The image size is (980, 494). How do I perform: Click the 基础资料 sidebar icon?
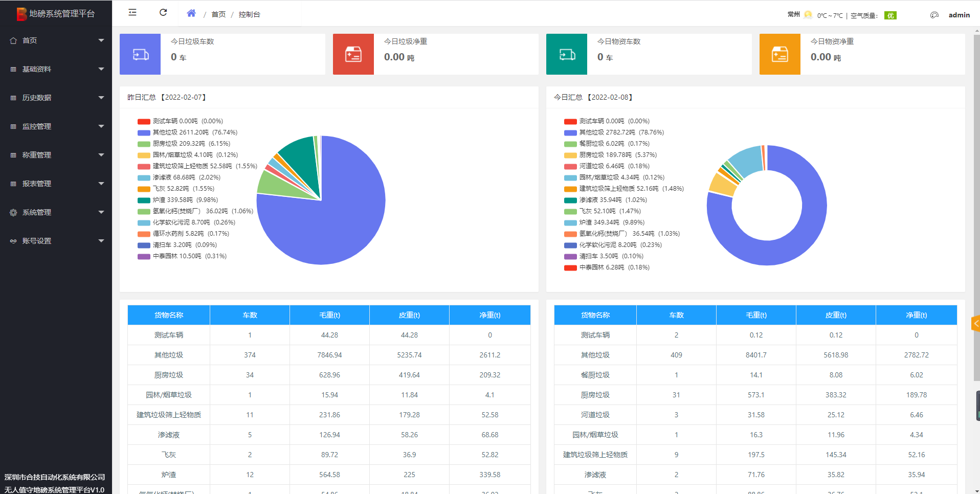pos(13,69)
